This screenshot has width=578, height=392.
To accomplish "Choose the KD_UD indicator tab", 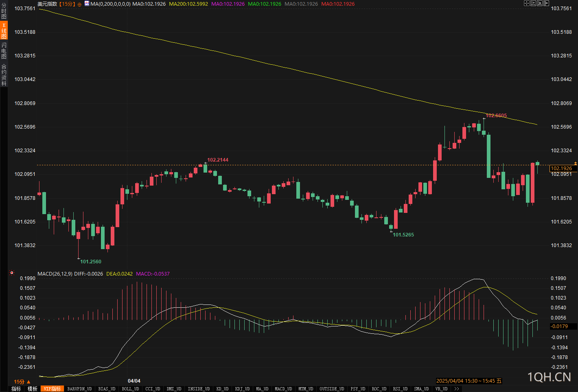I will pyautogui.click(x=222, y=389).
